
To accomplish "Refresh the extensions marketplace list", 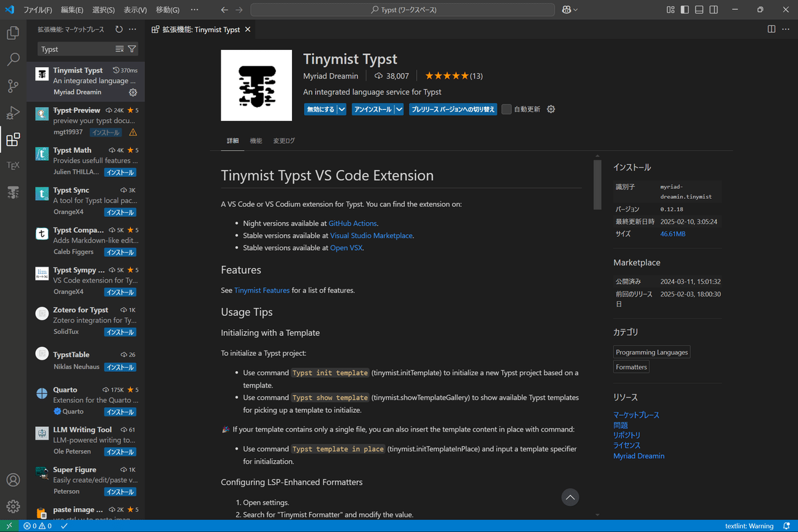I will tap(118, 29).
